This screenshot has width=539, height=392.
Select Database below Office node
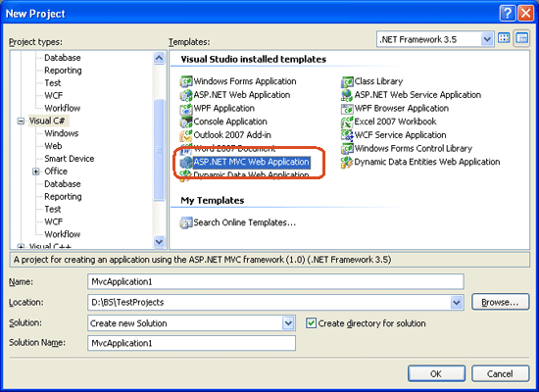63,184
